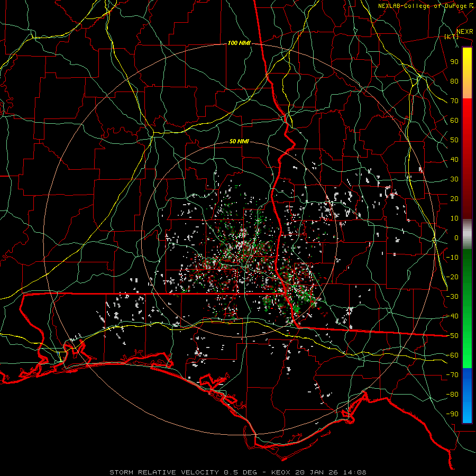Select the 0 value on the velocity scale

(x=456, y=238)
